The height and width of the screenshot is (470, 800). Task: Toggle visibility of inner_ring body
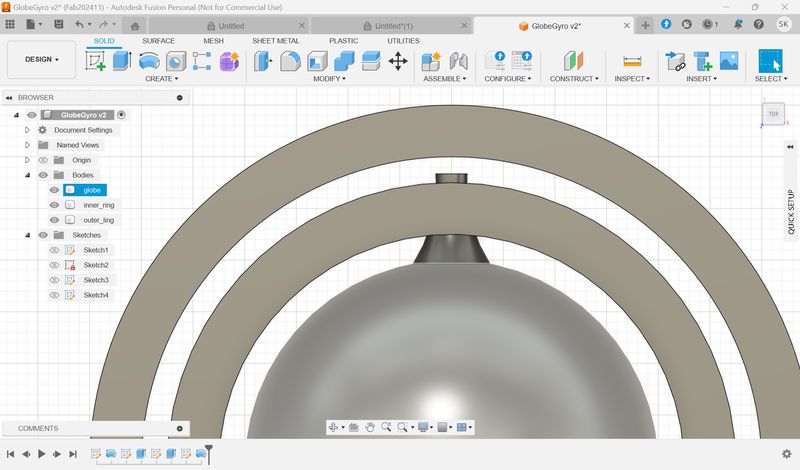coord(55,205)
